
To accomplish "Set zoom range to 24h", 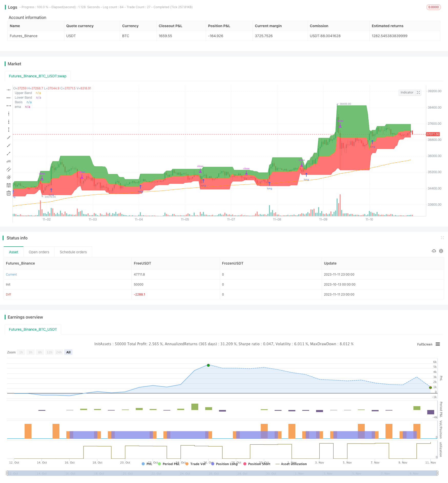I will point(59,352).
